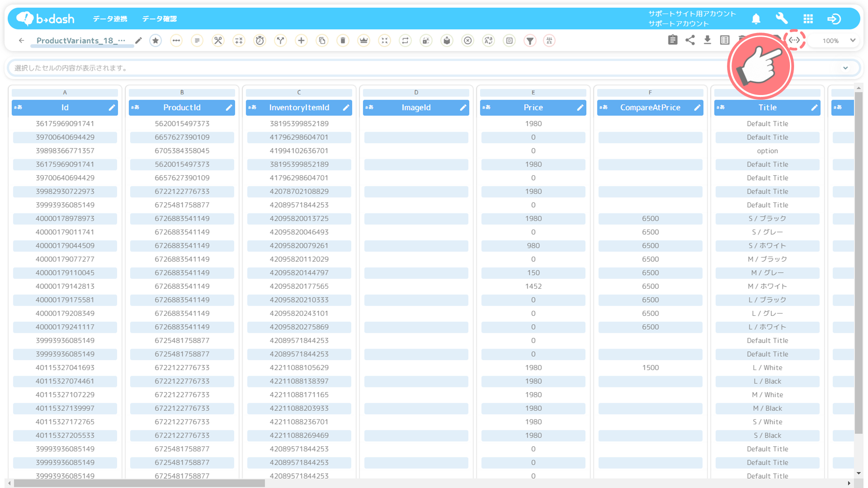Edit the Id column header
The height and width of the screenshot is (488, 868).
112,107
